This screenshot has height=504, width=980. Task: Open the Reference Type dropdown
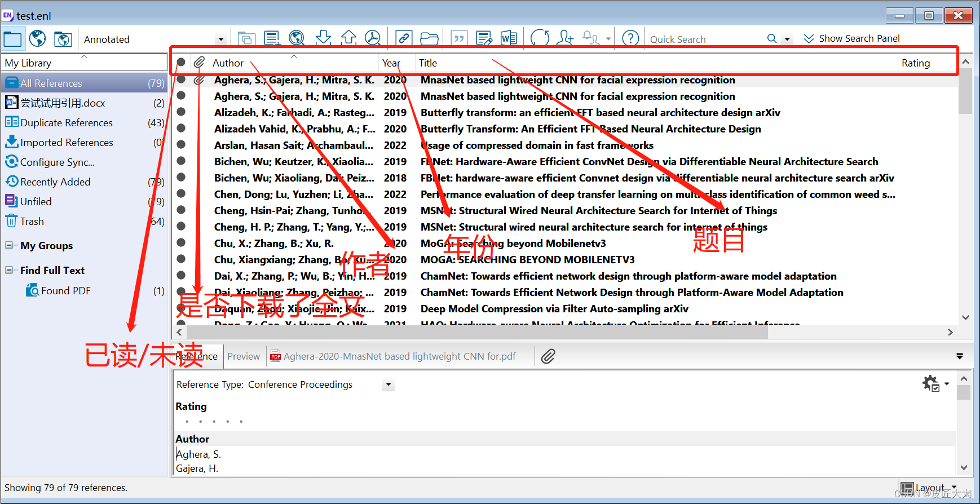point(388,385)
